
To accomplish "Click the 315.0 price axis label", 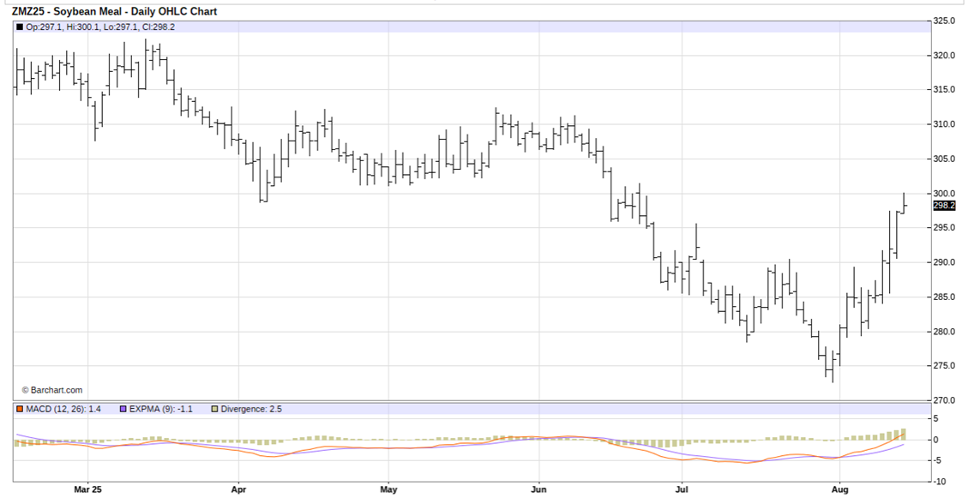I will click(x=944, y=89).
